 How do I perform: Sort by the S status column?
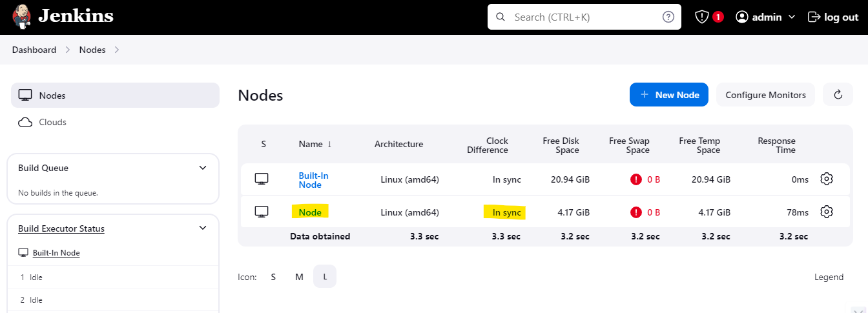pyautogui.click(x=263, y=145)
